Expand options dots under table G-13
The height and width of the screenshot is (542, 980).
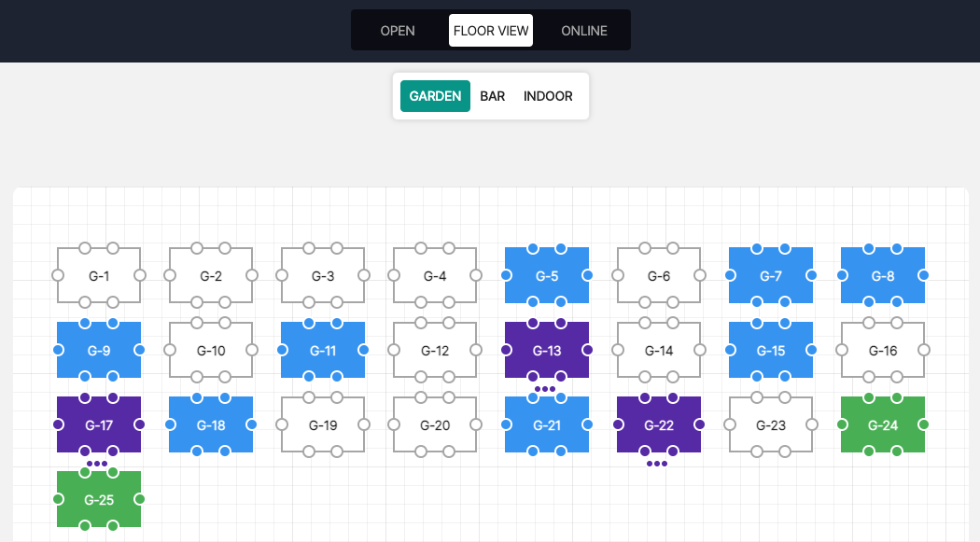(545, 389)
